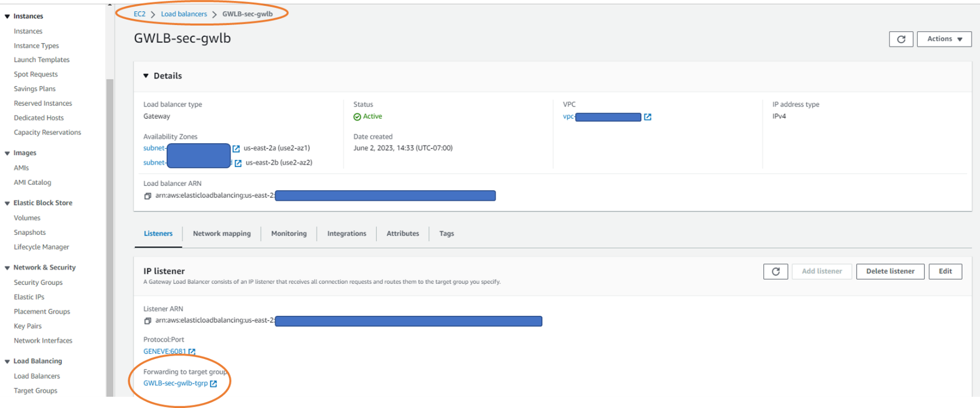Open the VPC ID link
The height and width of the screenshot is (408, 980).
click(x=602, y=117)
